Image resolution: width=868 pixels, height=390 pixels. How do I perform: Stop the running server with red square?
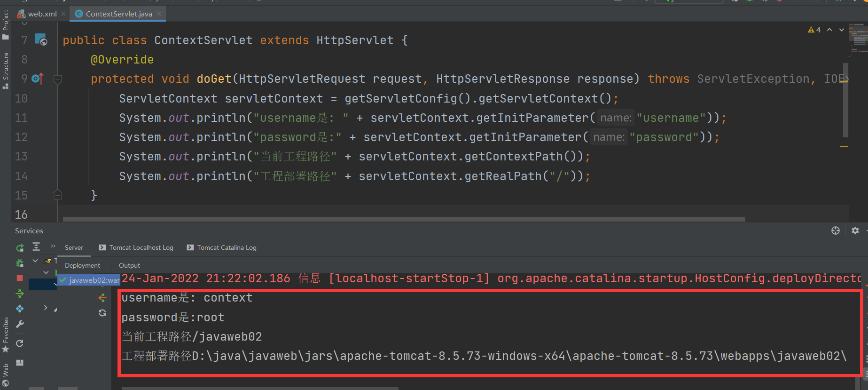pyautogui.click(x=20, y=278)
